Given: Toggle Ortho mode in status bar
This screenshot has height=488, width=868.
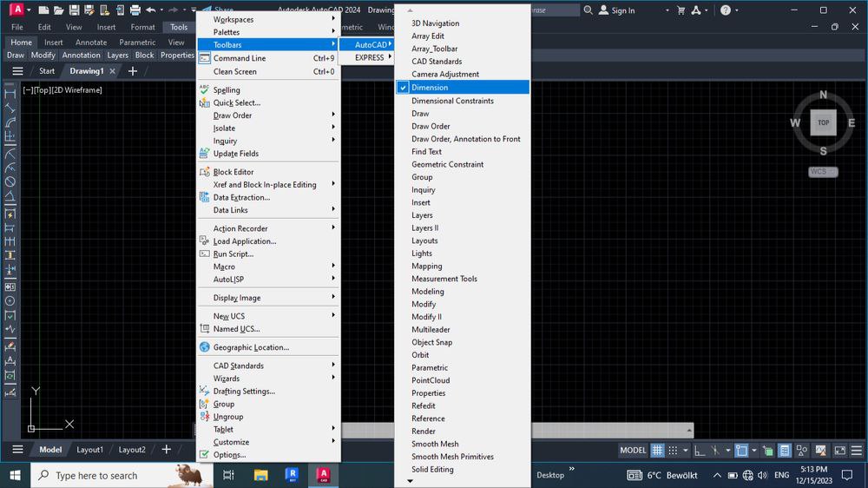Looking at the screenshot, I should coord(700,451).
